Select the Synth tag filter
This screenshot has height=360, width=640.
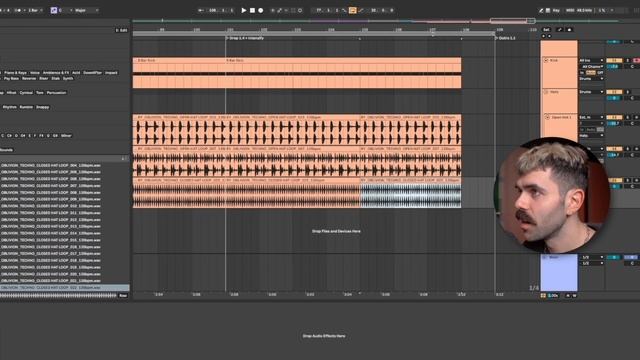click(x=68, y=78)
